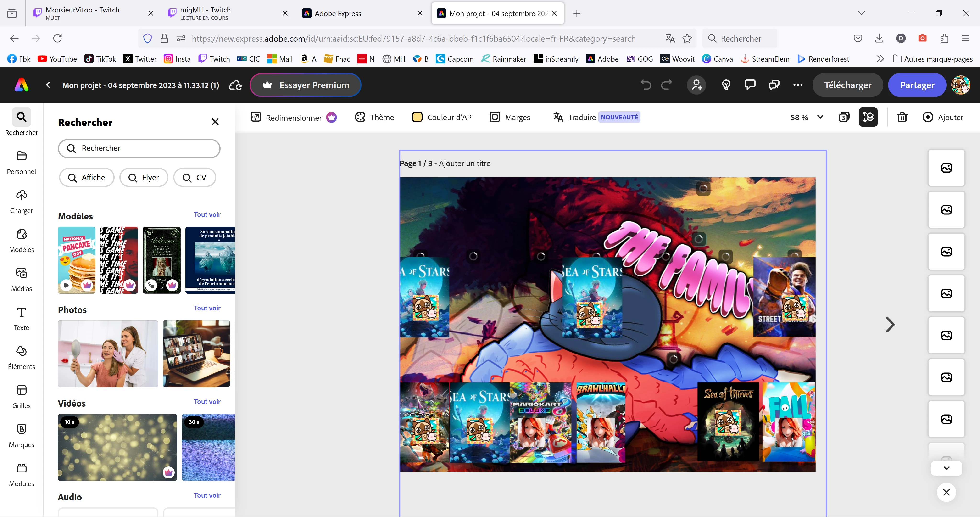Click the Redimensionner resize tool
The image size is (980, 517).
293,117
